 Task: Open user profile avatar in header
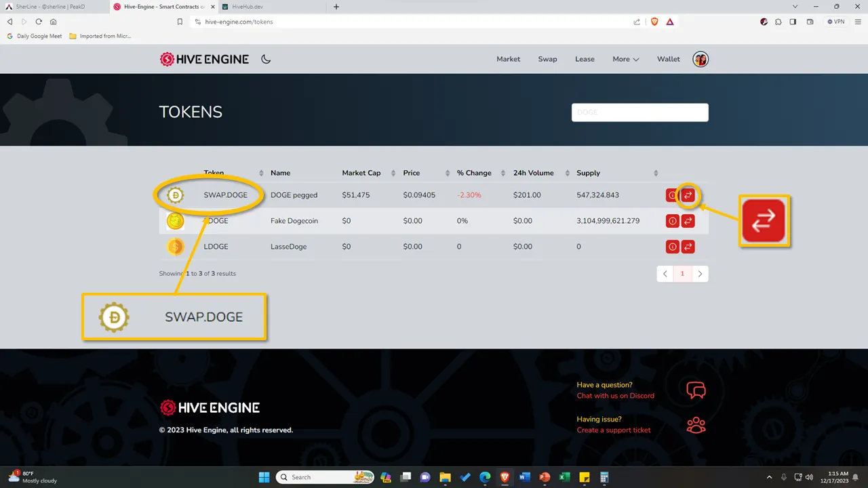(701, 59)
